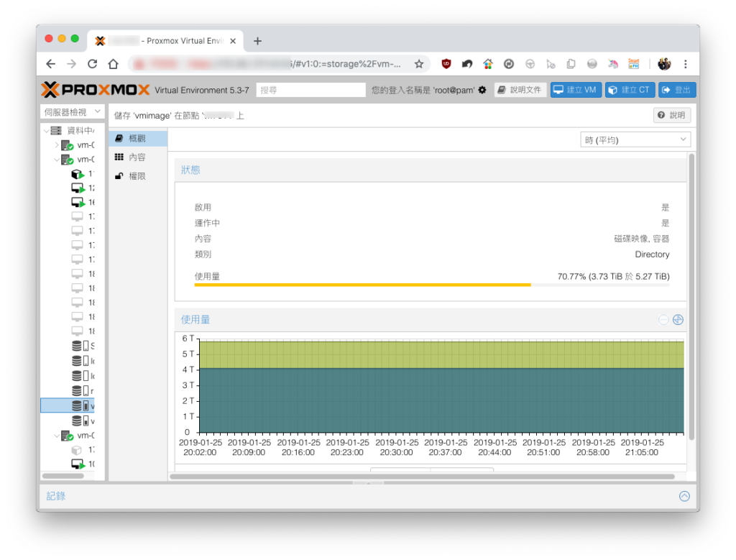
Task: Reload the page with the refresh icon
Action: tap(93, 64)
